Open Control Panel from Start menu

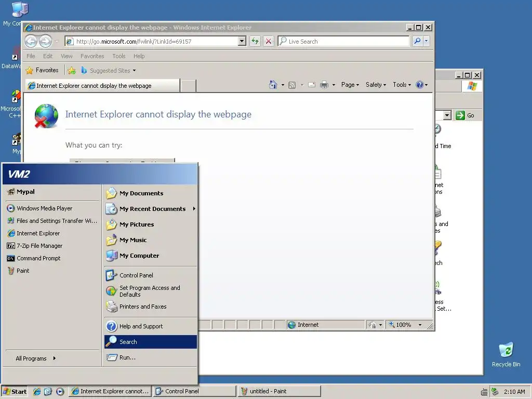tap(151, 275)
